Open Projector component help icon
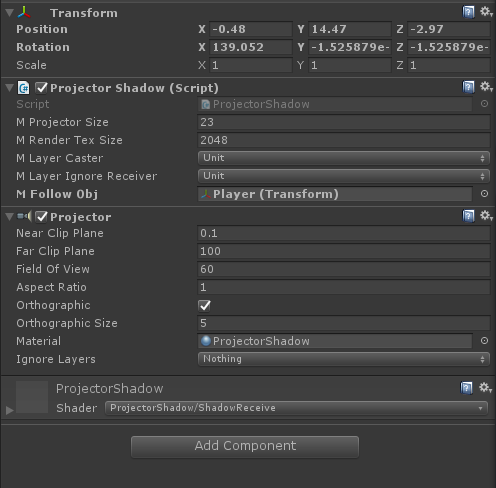This screenshot has height=488, width=496. click(468, 216)
